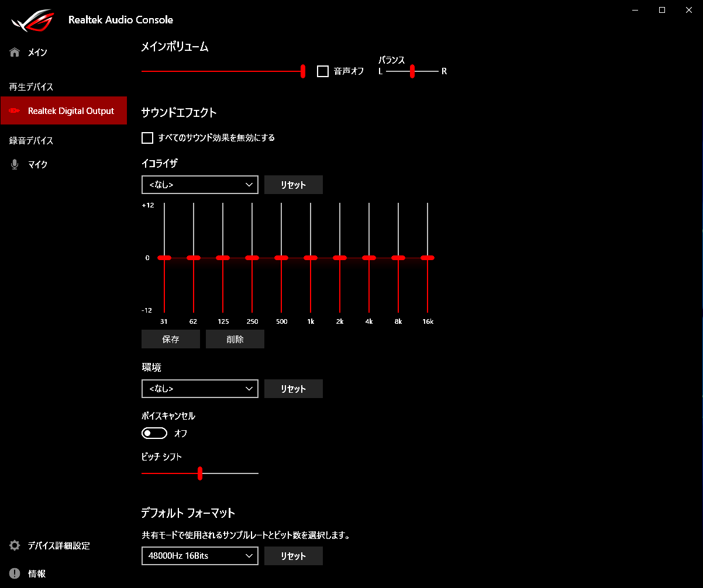Click the 1k equalizer band handle

tap(311, 258)
